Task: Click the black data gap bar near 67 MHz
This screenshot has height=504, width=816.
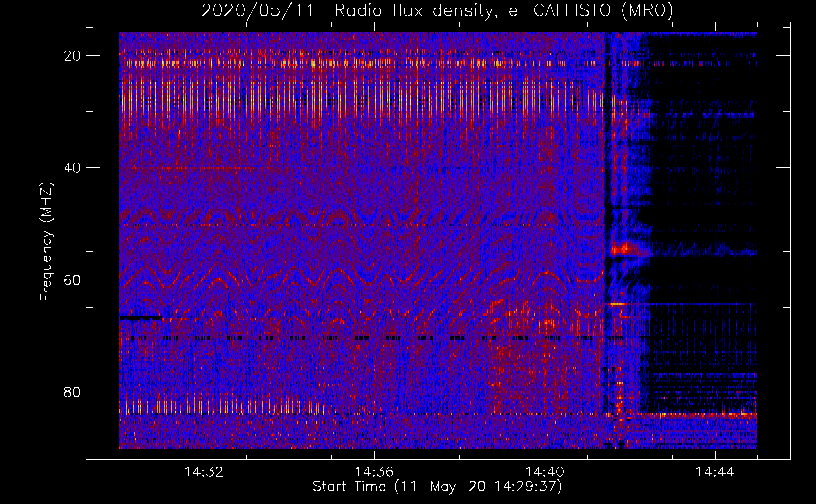Action: point(141,318)
